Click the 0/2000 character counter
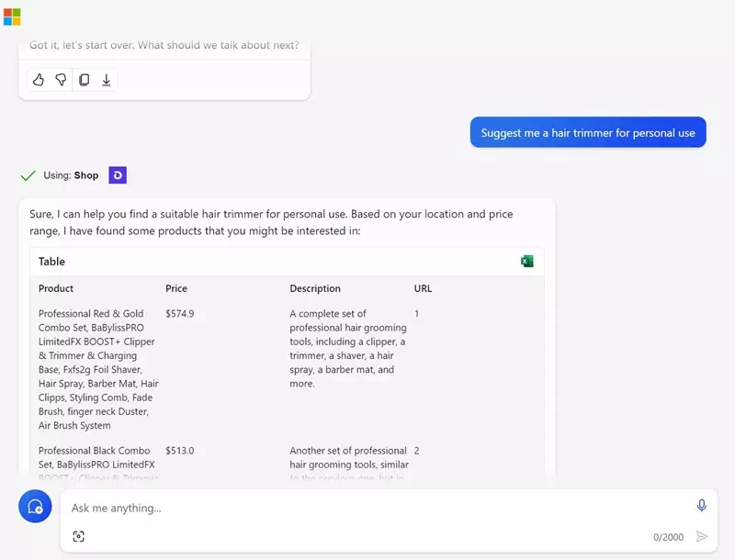This screenshot has height=560, width=735. pyautogui.click(x=669, y=537)
